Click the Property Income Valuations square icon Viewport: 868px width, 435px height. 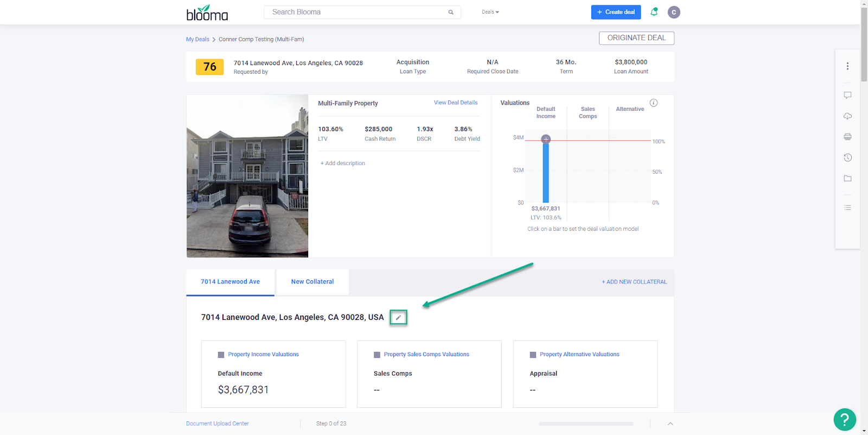point(221,355)
